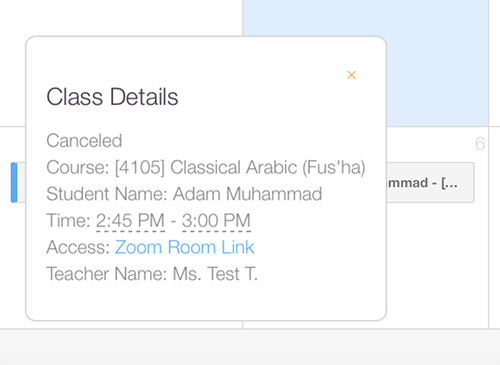This screenshot has width=500, height=365.
Task: Click the 2:45 PM start time
Action: pos(130,221)
